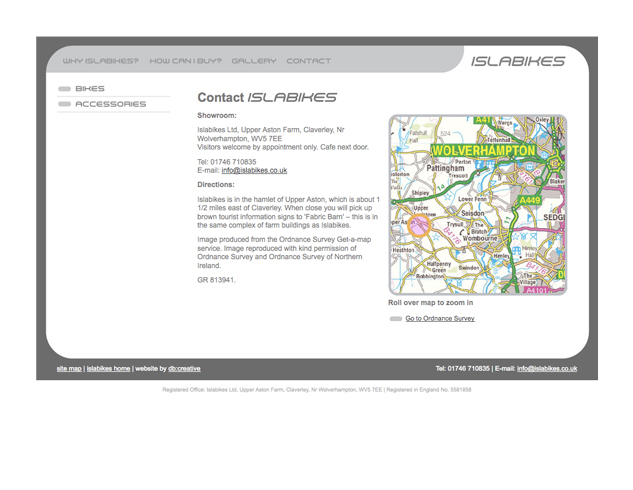Image resolution: width=633 pixels, height=490 pixels.
Task: Click the grey pill bullet beside Accessories
Action: (x=65, y=104)
